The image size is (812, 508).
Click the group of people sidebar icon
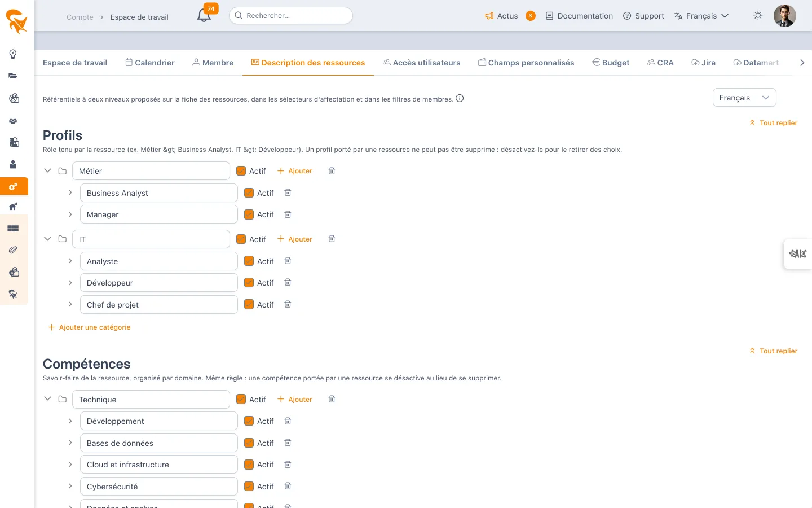13,121
